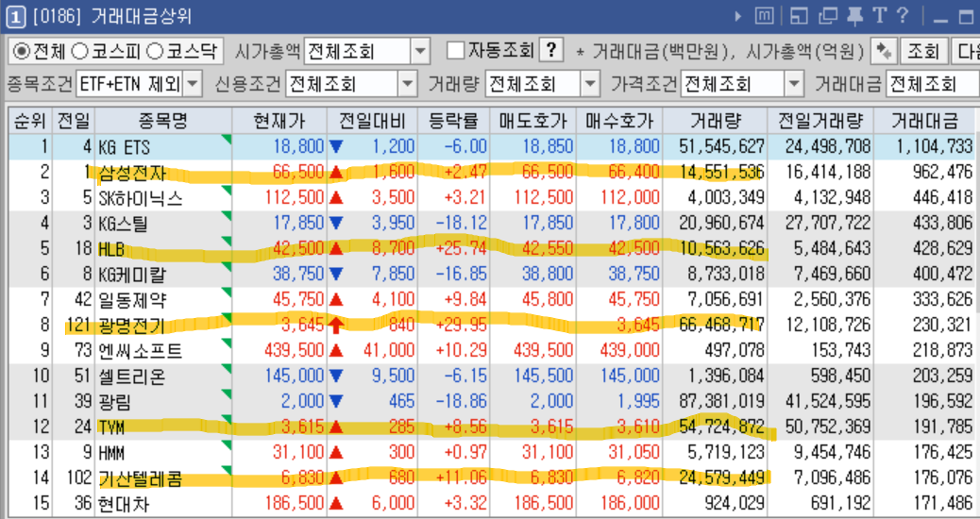Click the window layout icon in title bar
Viewport: 980px width, 519px height.
799,16
